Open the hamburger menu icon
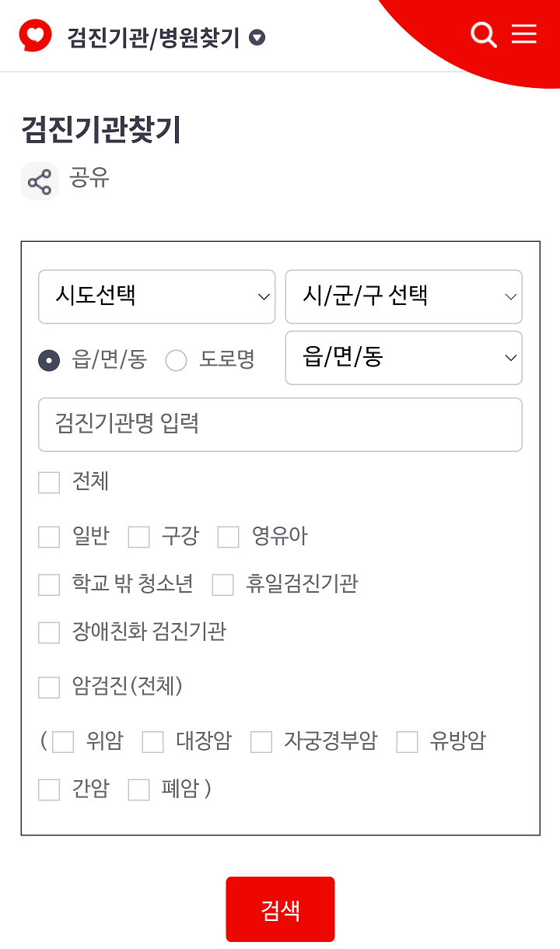This screenshot has width=560, height=949. coord(524,34)
